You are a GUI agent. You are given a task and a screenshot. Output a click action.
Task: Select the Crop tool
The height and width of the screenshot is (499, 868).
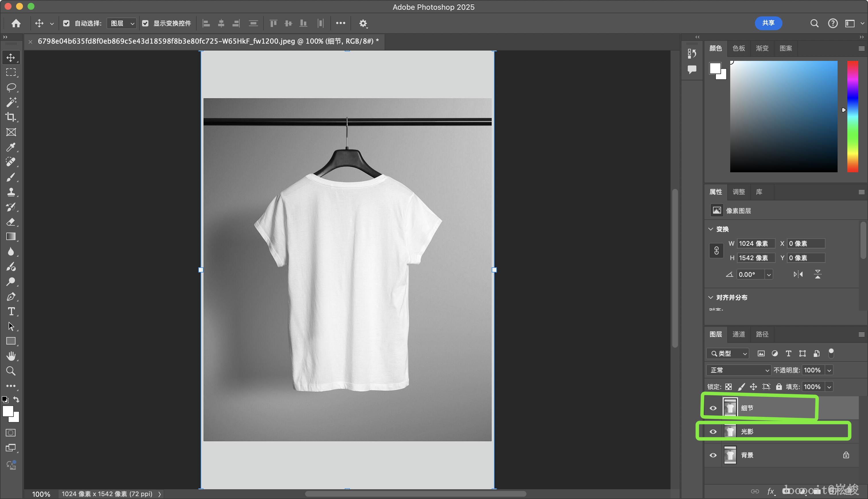[11, 117]
